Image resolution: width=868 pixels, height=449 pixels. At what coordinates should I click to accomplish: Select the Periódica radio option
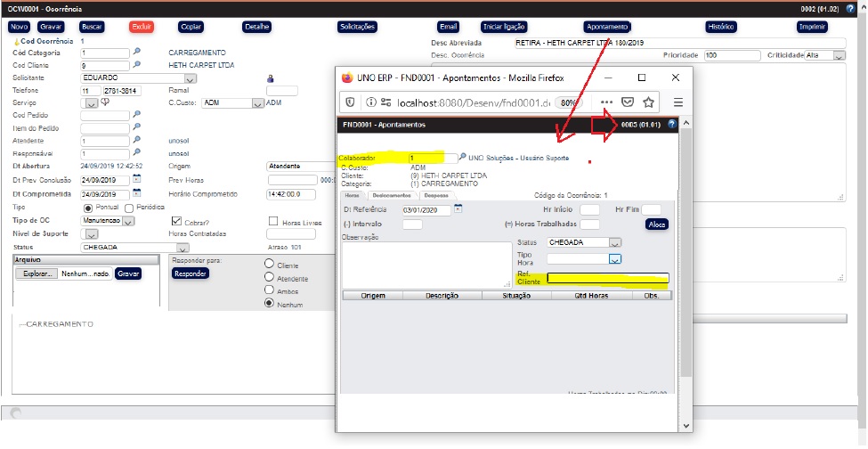point(129,208)
